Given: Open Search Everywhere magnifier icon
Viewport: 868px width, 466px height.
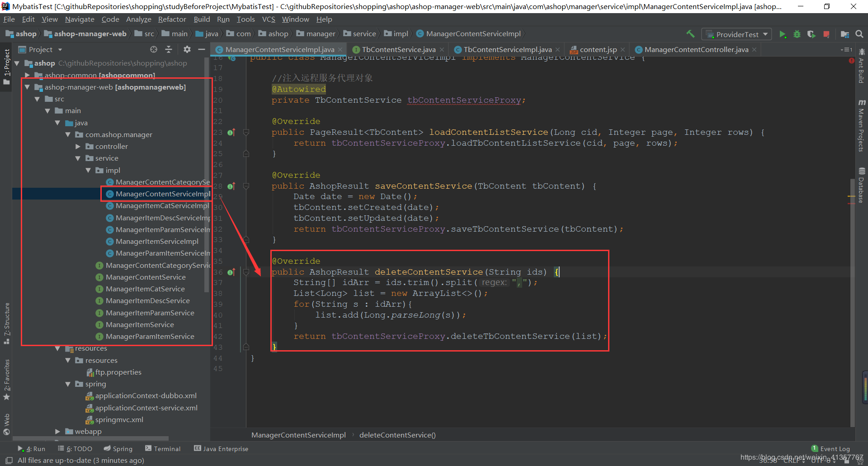Looking at the screenshot, I should 859,34.
